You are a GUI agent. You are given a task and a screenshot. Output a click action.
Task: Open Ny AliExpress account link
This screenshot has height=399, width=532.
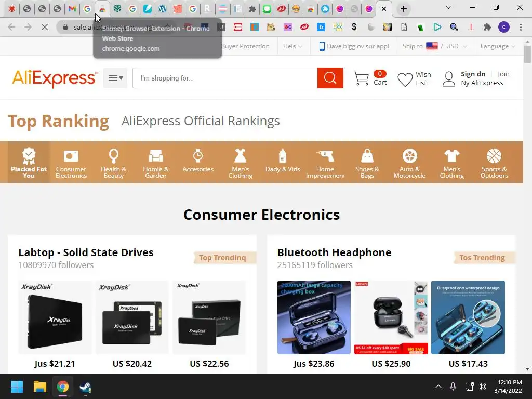click(x=482, y=83)
